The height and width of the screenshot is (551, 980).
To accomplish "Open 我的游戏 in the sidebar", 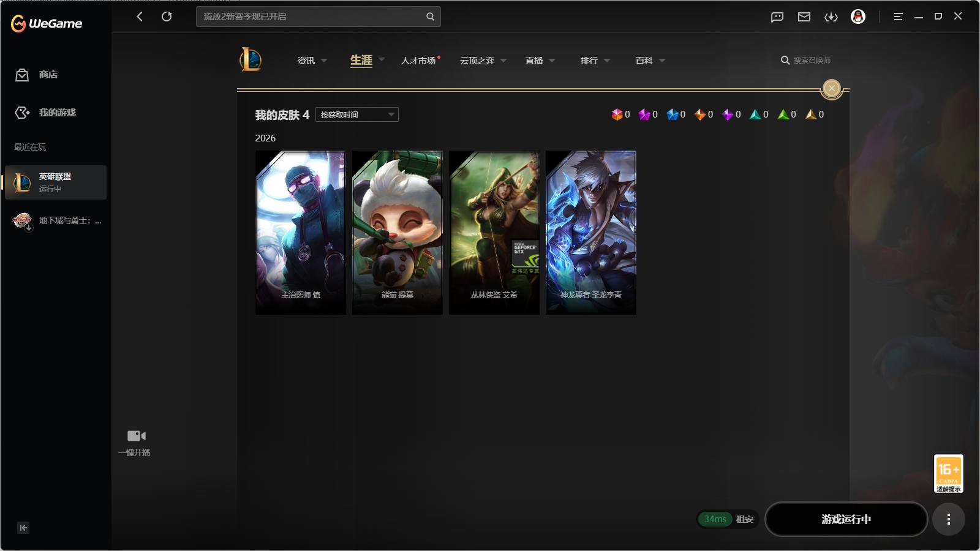I will [45, 113].
